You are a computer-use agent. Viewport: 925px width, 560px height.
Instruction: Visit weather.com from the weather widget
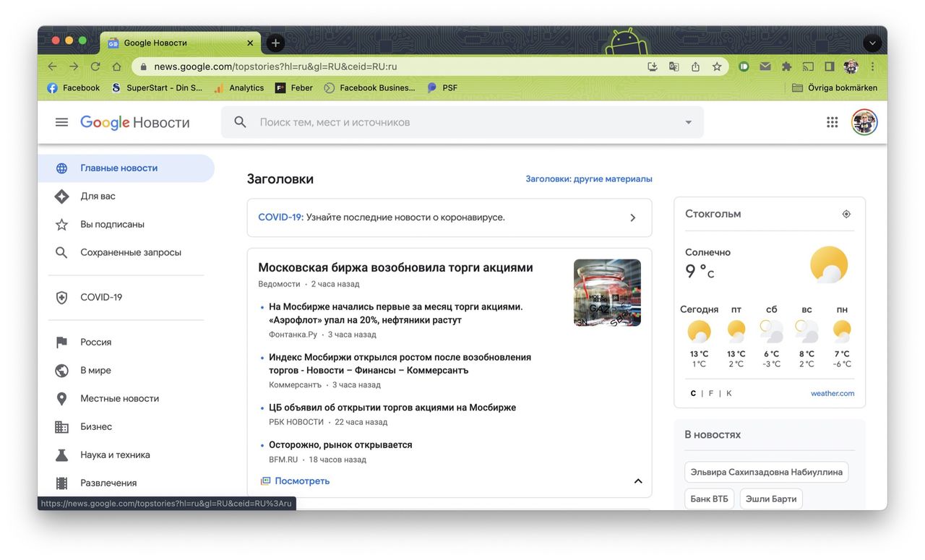(x=831, y=393)
